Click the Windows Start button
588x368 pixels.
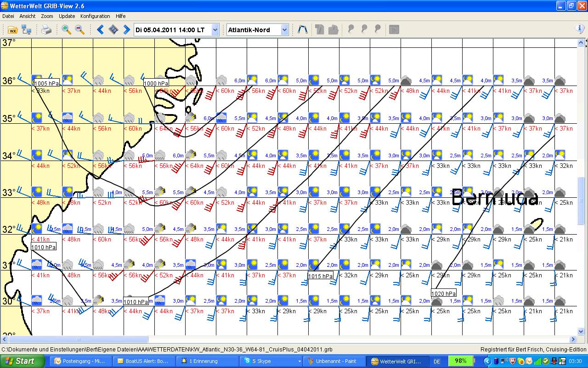point(22,361)
